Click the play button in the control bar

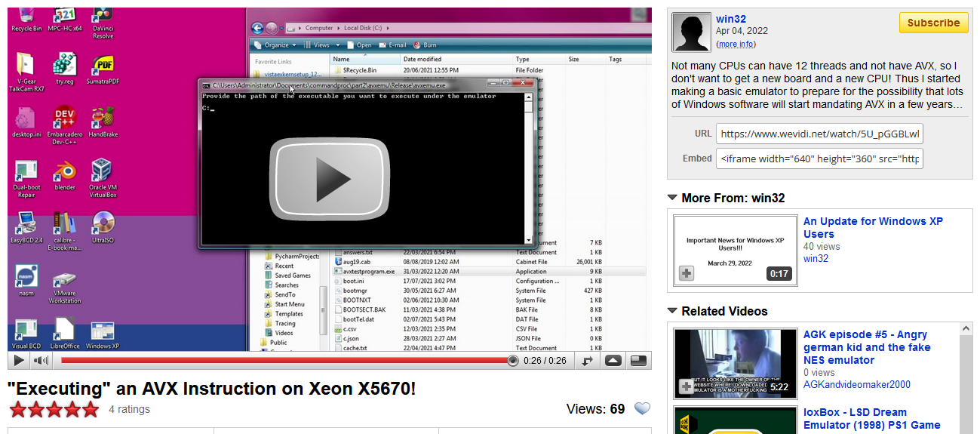click(19, 361)
